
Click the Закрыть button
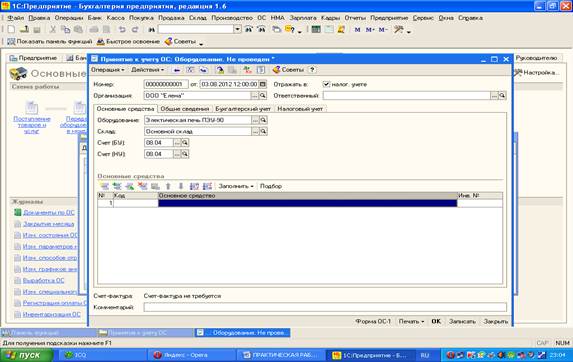pyautogui.click(x=496, y=321)
